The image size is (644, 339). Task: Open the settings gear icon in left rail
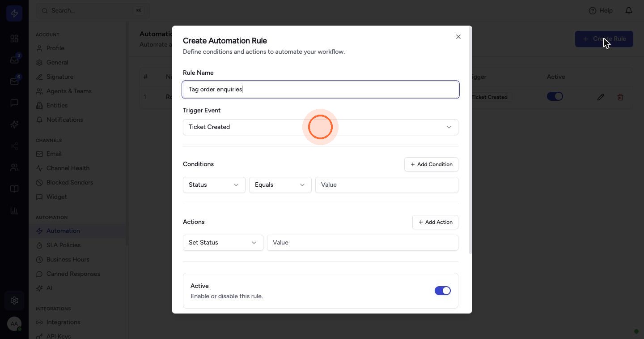[x=14, y=300]
